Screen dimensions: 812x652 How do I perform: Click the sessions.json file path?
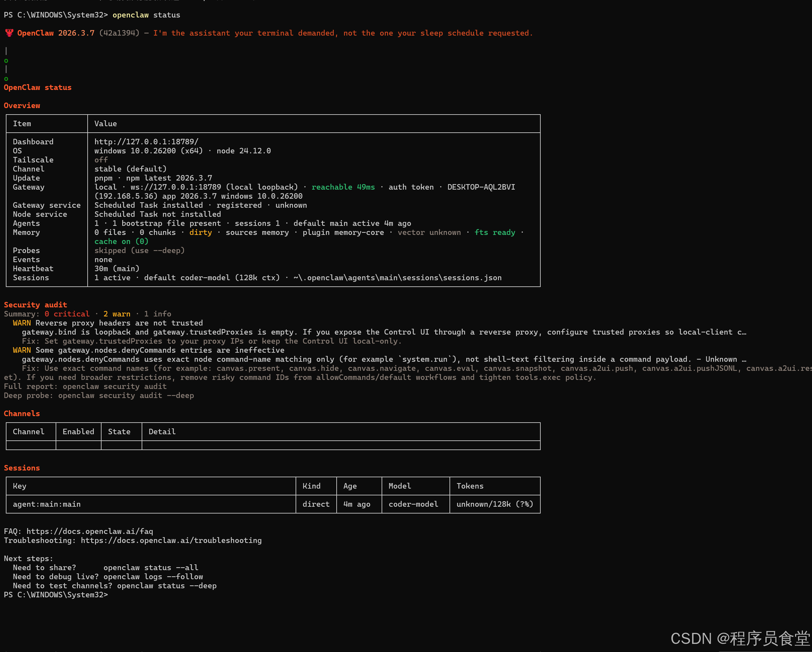click(397, 277)
